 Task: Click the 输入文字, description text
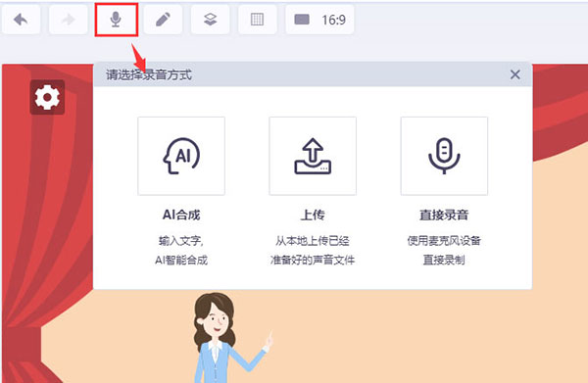181,241
